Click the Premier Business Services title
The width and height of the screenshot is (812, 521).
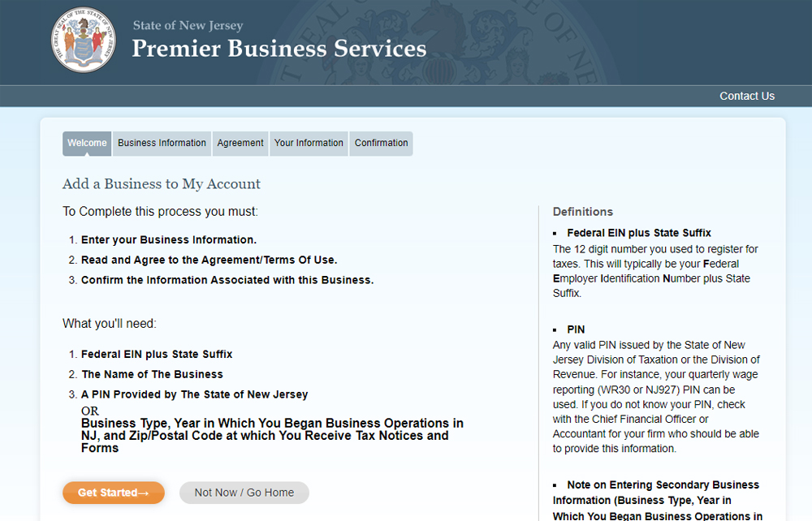[279, 49]
